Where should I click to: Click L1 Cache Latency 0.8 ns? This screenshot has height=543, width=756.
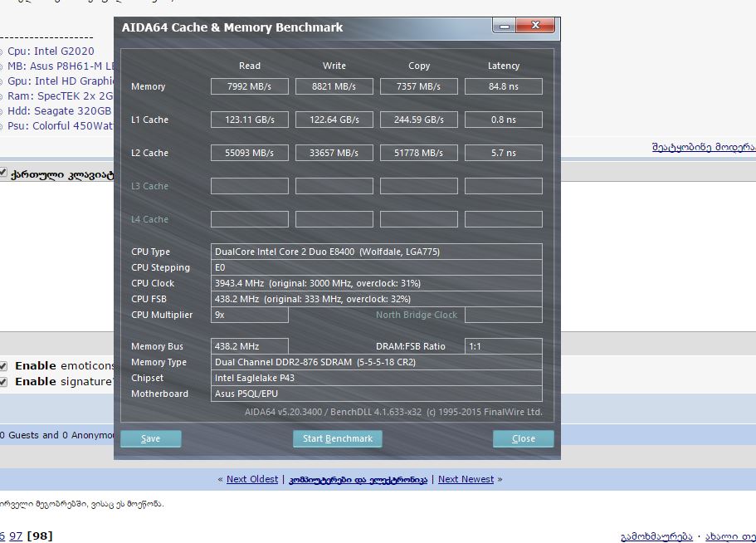click(504, 120)
